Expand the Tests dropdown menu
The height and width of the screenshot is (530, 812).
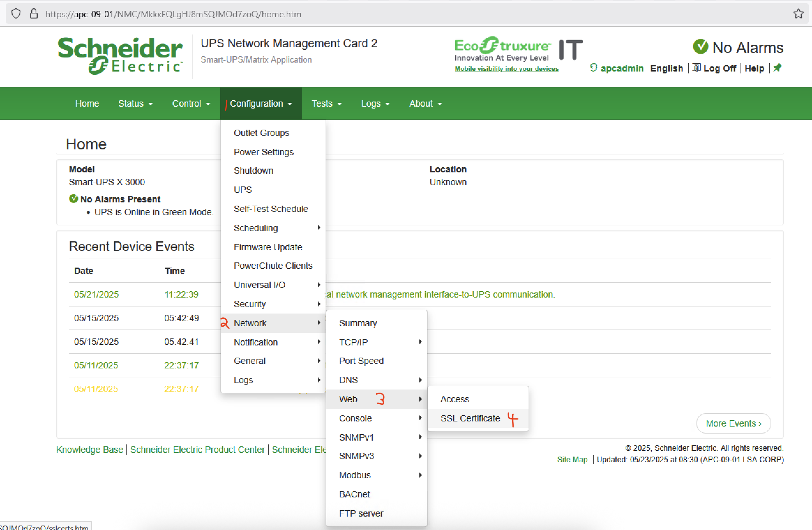327,103
